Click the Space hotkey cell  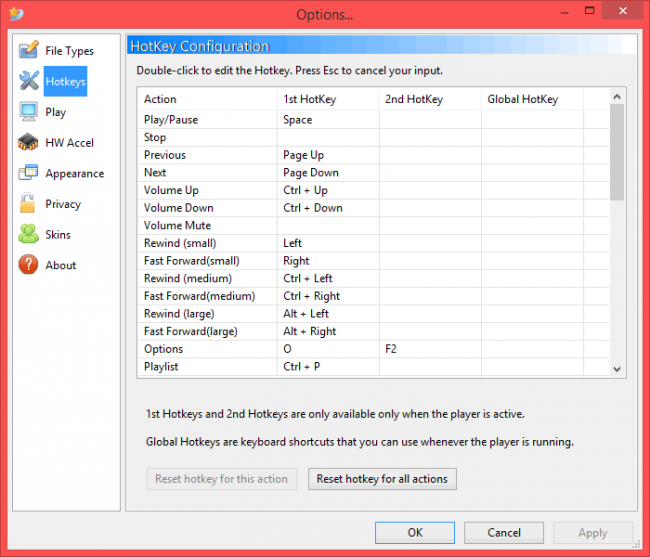pos(328,120)
